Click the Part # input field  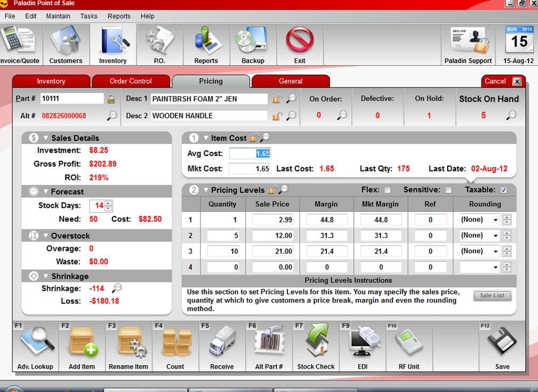[71, 98]
